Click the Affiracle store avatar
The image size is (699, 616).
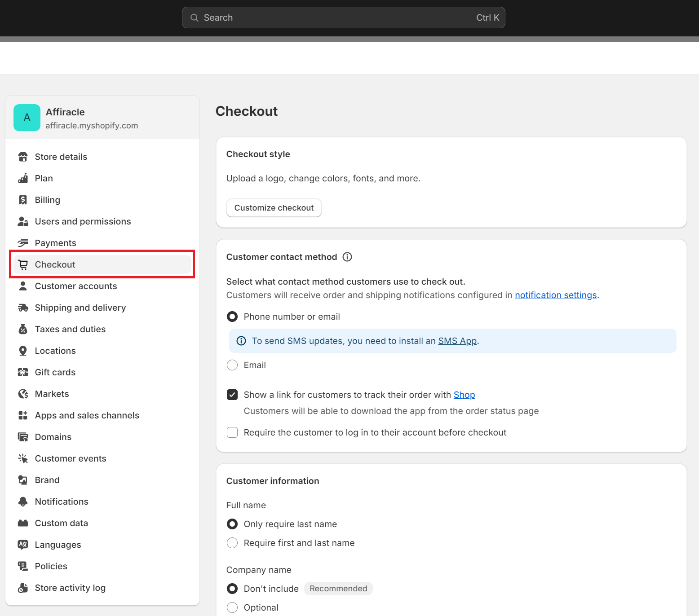[x=27, y=118]
